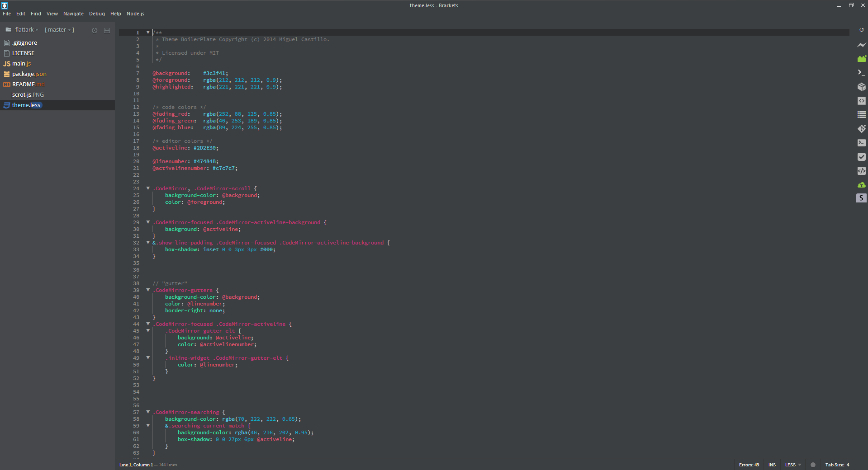Open the flattark project dropdown
The height and width of the screenshot is (470, 868).
pyautogui.click(x=27, y=30)
